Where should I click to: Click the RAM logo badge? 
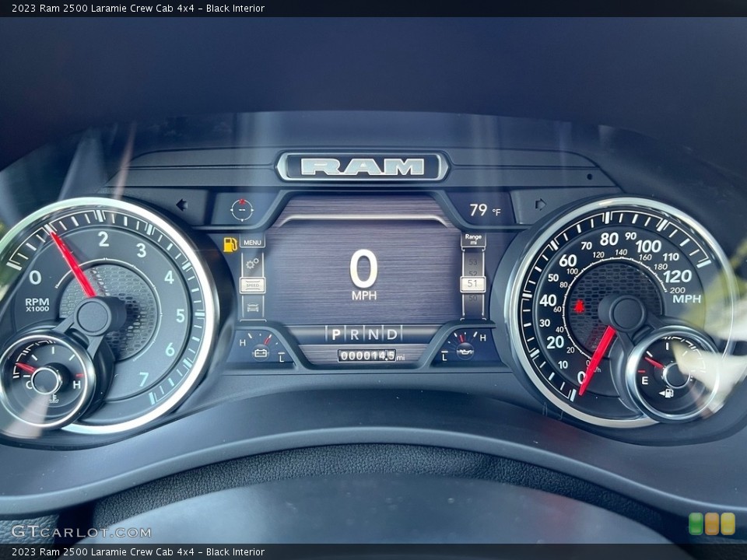(x=363, y=166)
